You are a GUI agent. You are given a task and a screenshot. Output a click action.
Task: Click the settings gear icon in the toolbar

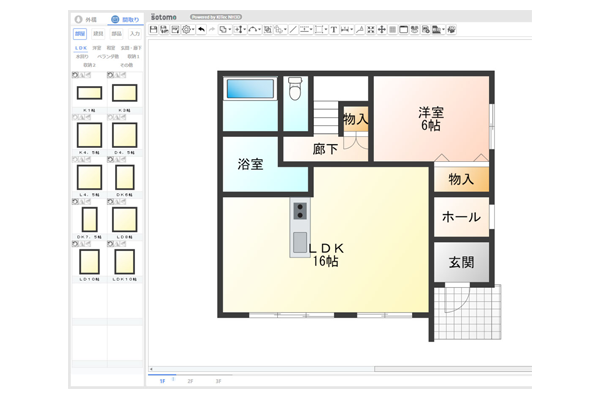(x=185, y=30)
